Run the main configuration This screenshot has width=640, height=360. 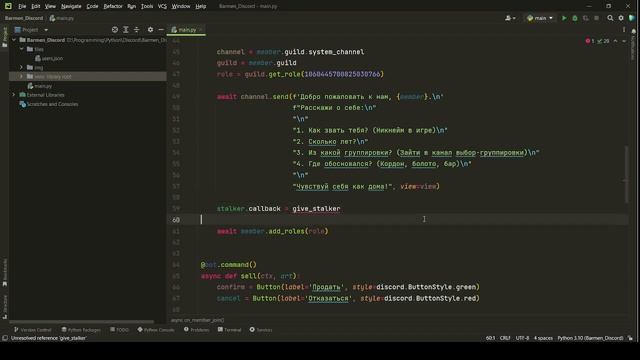click(x=564, y=18)
